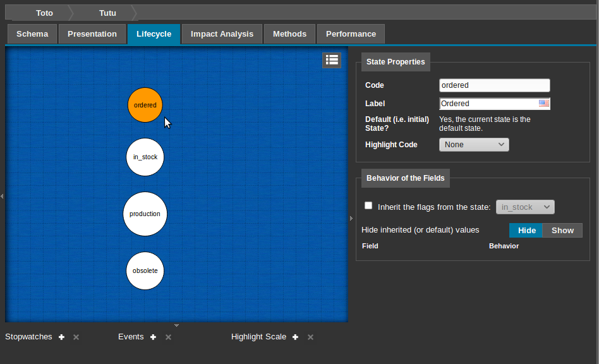This screenshot has height=364, width=599.
Task: Open the list view icon on the diagram
Action: (332, 60)
